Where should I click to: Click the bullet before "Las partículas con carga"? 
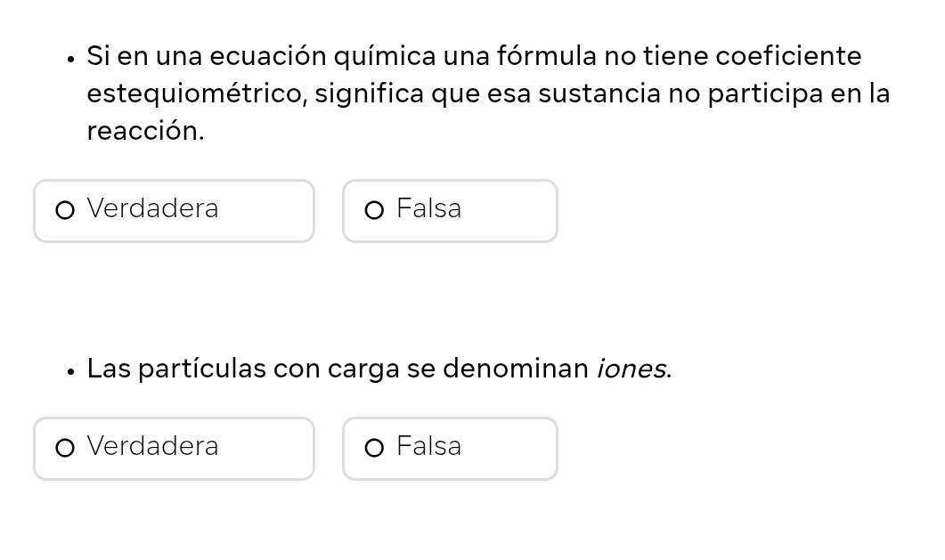pyautogui.click(x=70, y=372)
